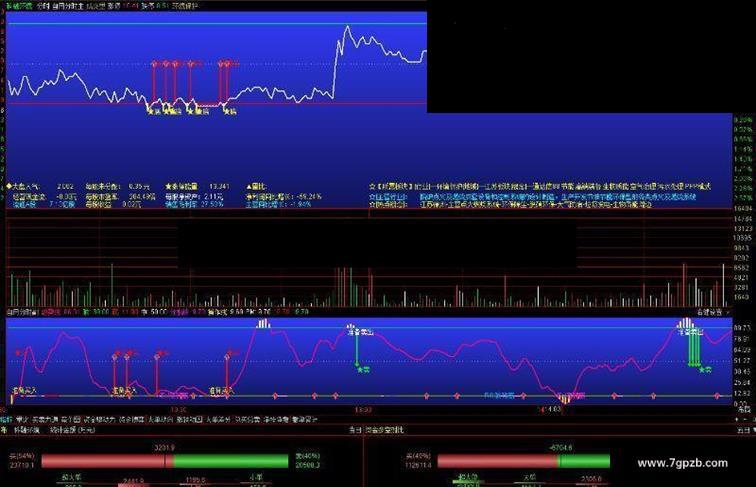
Task: Select the first 准备卖出 signal in the lower chart
Action: tap(359, 332)
